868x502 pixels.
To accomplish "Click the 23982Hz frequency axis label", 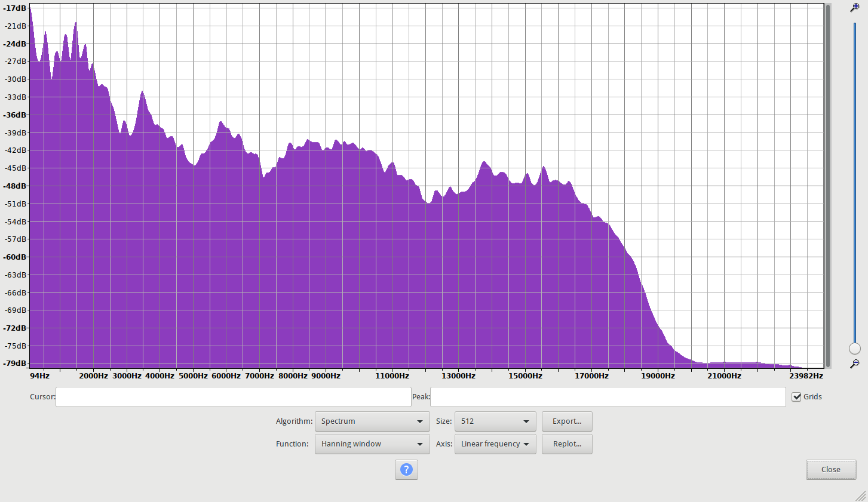I will click(x=806, y=376).
